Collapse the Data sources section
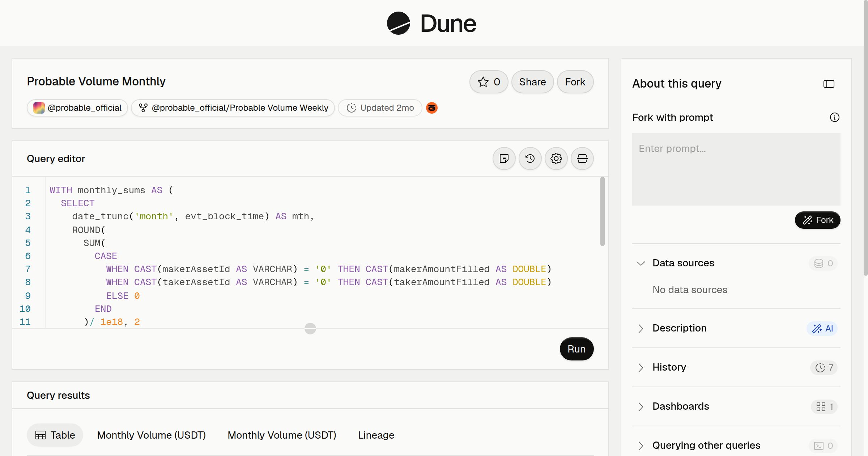The width and height of the screenshot is (868, 456). tap(641, 263)
